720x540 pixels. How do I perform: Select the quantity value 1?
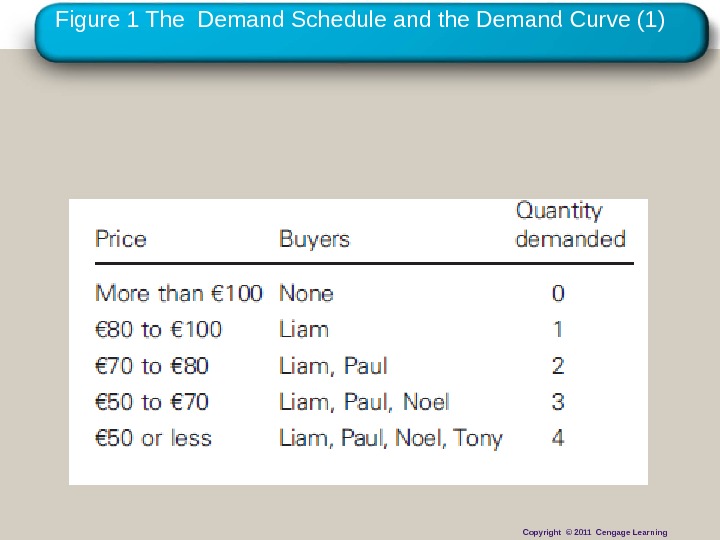558,329
